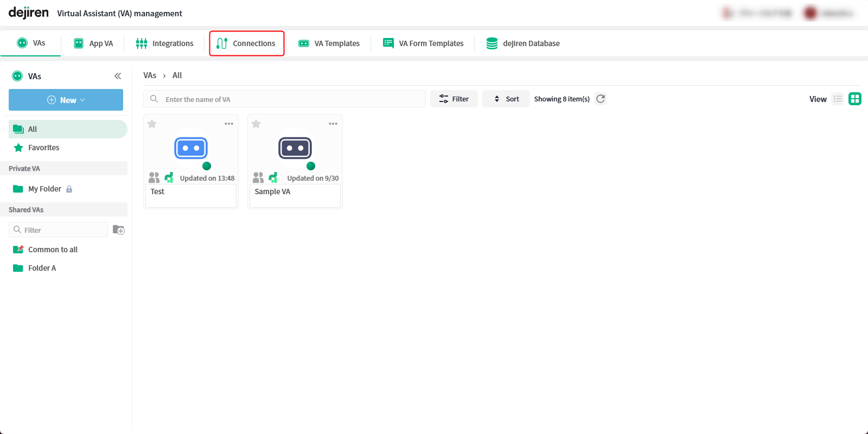Viewport: 868px width, 434px height.
Task: Switch to grid view
Action: pyautogui.click(x=855, y=99)
